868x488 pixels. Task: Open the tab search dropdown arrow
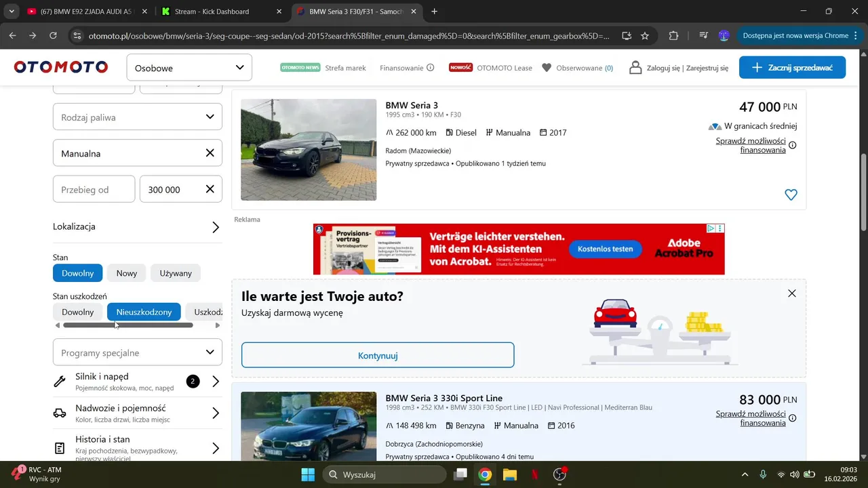click(x=12, y=12)
